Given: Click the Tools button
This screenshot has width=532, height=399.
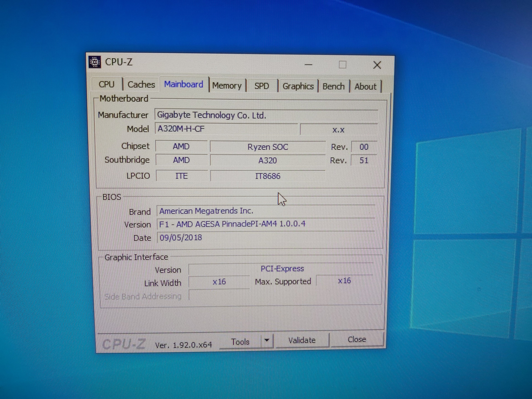Looking at the screenshot, I should point(240,342).
